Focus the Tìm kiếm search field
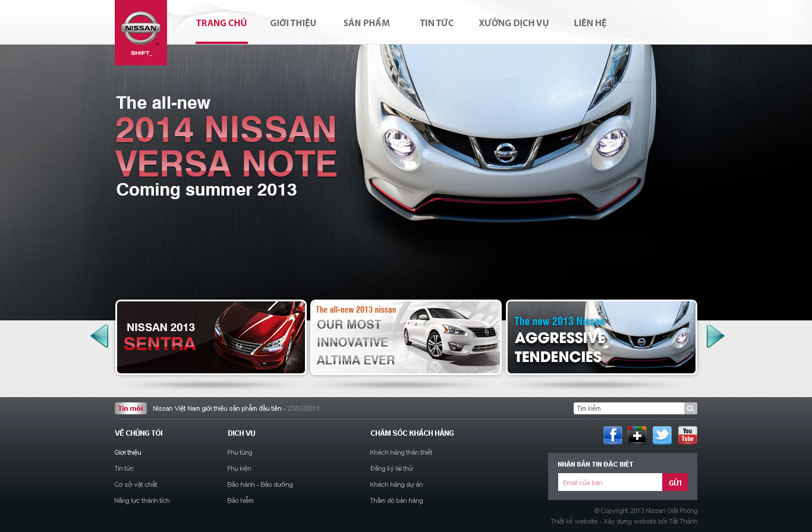Image resolution: width=812 pixels, height=532 pixels. pos(629,408)
